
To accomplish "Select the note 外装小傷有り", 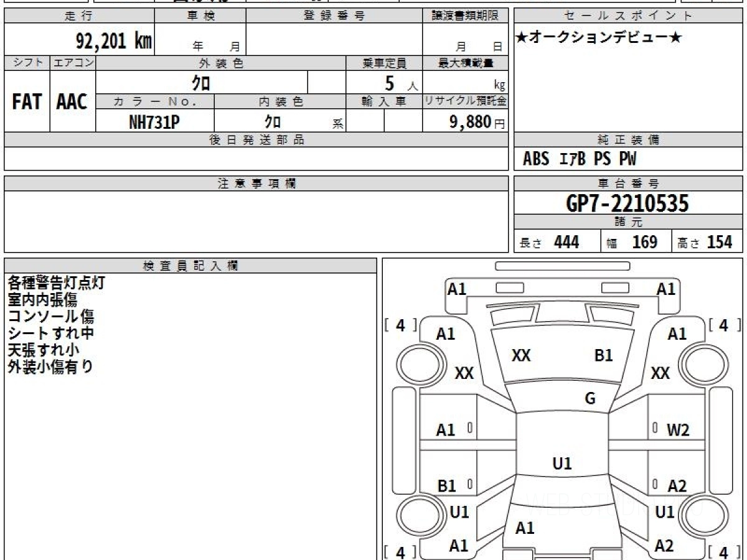I will click(x=51, y=367).
